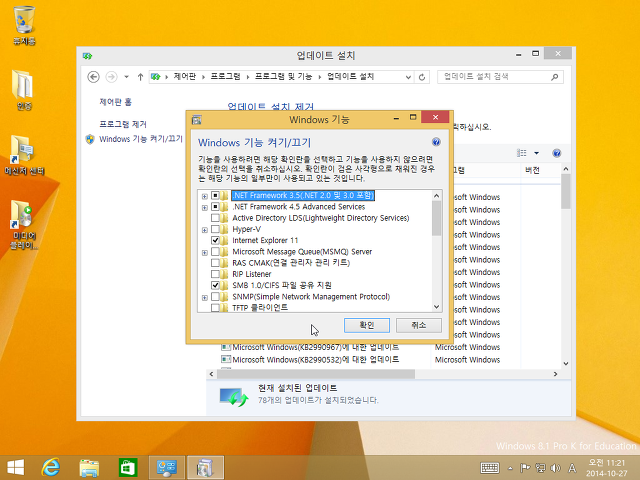This screenshot has height=480, width=640.
Task: Click 제어판 breadcrumb in address bar
Action: [184, 76]
